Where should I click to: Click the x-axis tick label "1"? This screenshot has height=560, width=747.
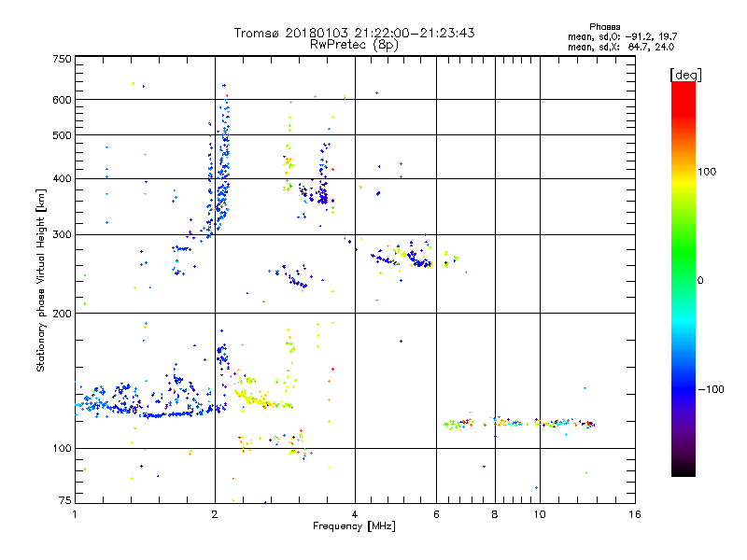75,514
